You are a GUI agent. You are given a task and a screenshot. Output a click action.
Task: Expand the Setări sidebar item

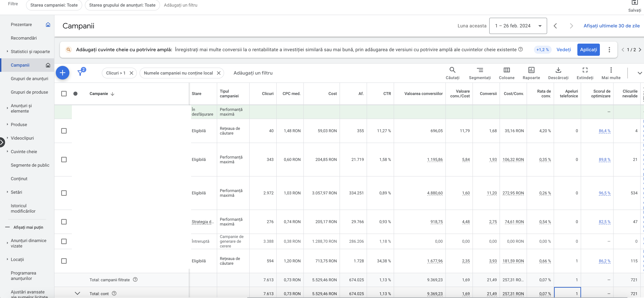tap(7, 192)
